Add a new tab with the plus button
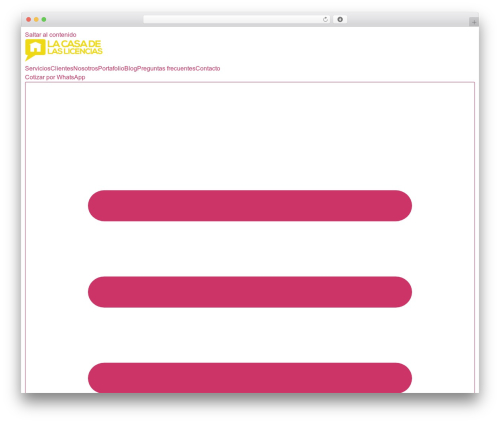Screen dimensions: 500x423 click(474, 22)
